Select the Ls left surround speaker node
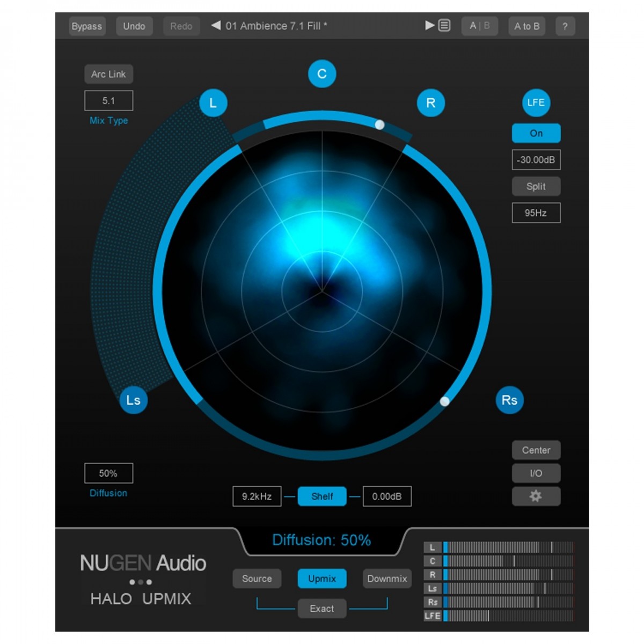 point(133,400)
